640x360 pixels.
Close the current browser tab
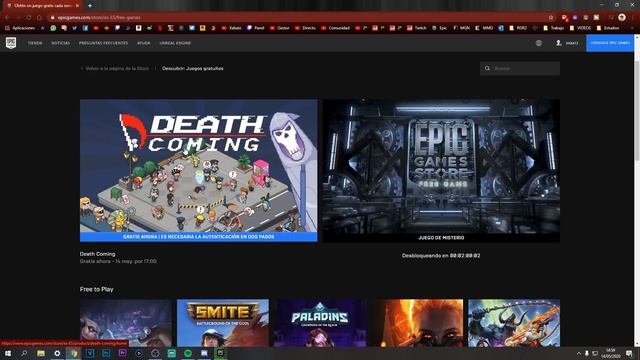77,6
